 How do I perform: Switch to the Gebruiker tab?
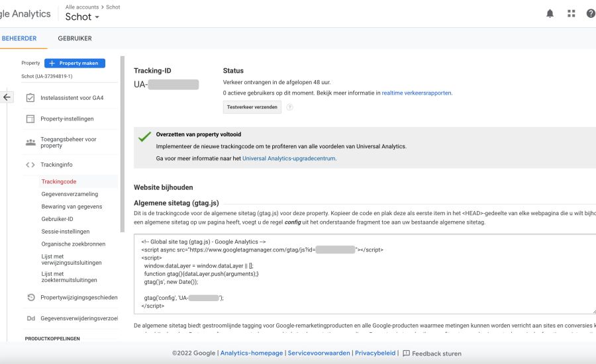(x=75, y=39)
